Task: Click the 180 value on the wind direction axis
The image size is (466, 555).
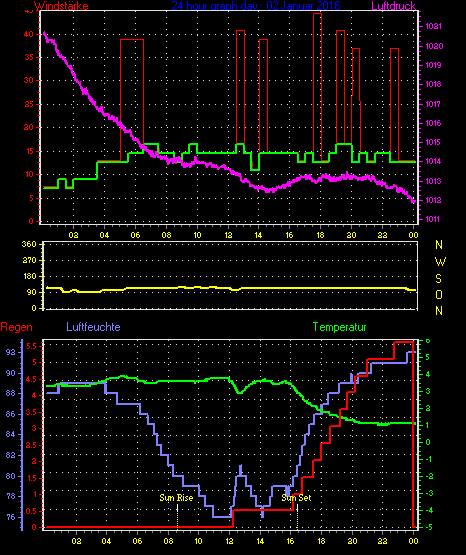Action: click(x=29, y=276)
